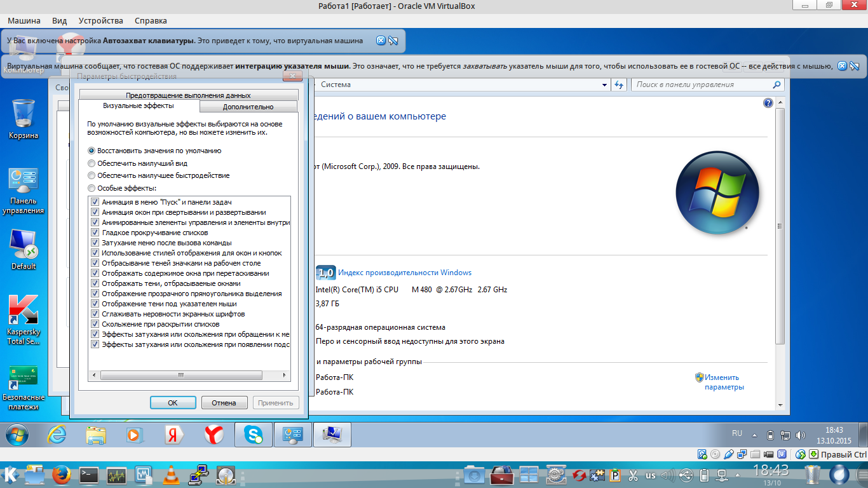Screen dimensions: 868x488
Task: Click the blue help question-mark icon
Action: [768, 103]
